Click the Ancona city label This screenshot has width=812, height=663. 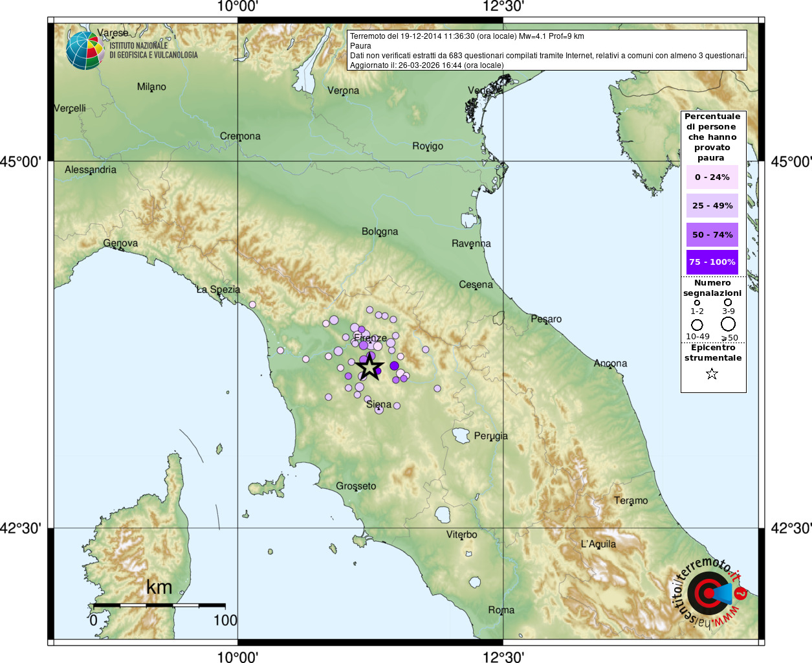[610, 363]
